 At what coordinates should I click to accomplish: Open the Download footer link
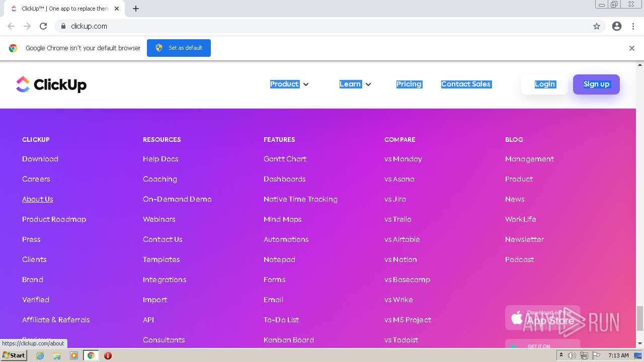click(40, 159)
